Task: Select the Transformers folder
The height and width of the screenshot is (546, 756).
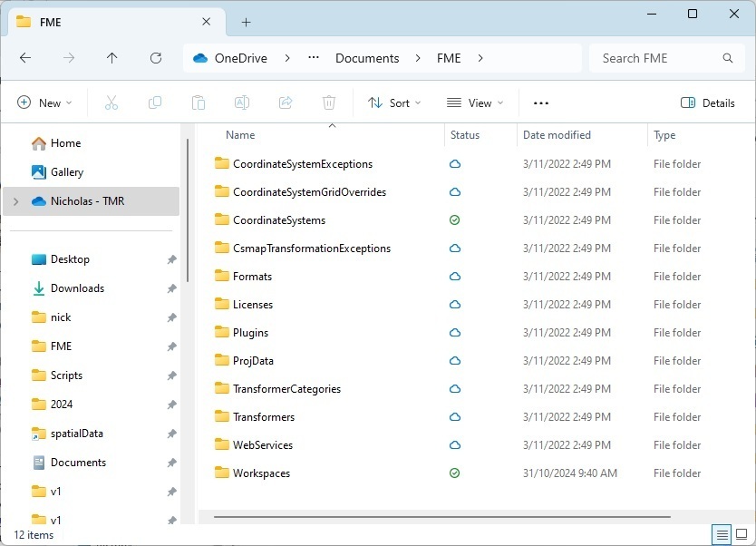Action: tap(264, 416)
